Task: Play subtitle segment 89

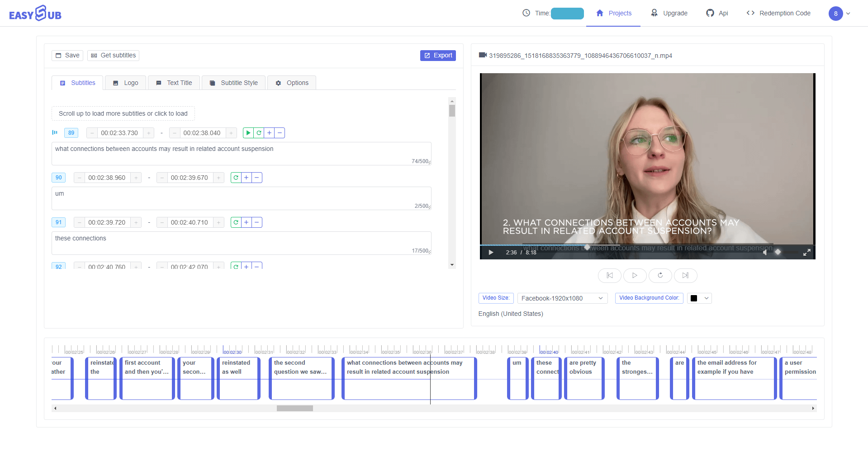Action: tap(248, 132)
